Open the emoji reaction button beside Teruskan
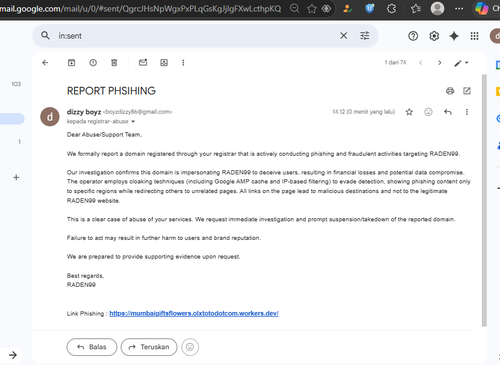The height and width of the screenshot is (365, 500). pos(190,347)
